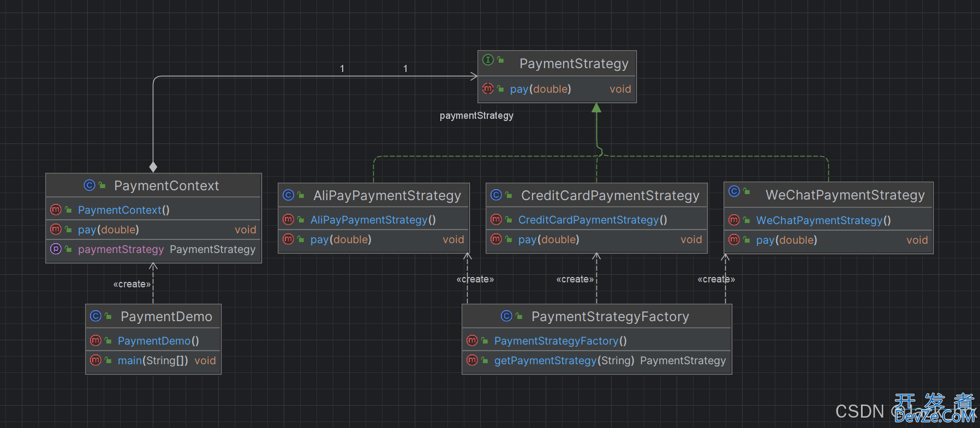Click the «create» label below AliPayPaymentStrategy

475,279
